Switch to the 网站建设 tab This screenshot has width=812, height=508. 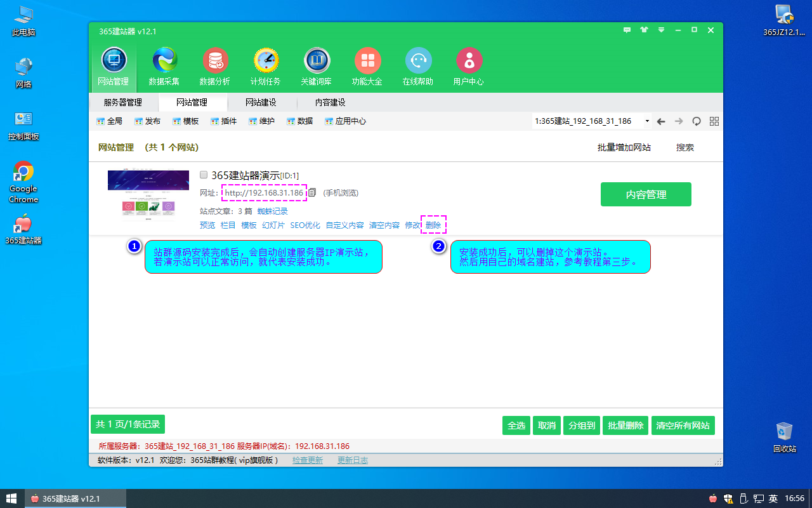pyautogui.click(x=261, y=102)
